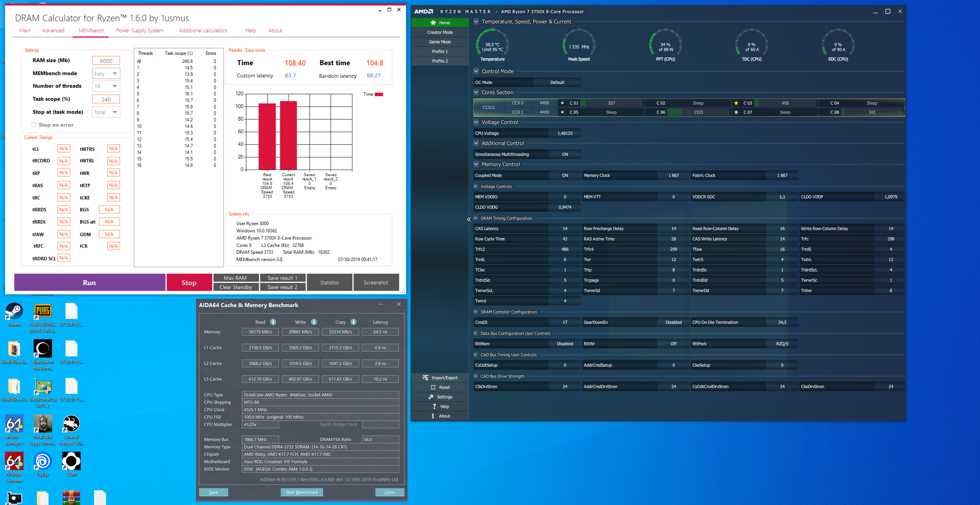Collapse the Memory Control section
The image size is (980, 505).
pos(476,164)
